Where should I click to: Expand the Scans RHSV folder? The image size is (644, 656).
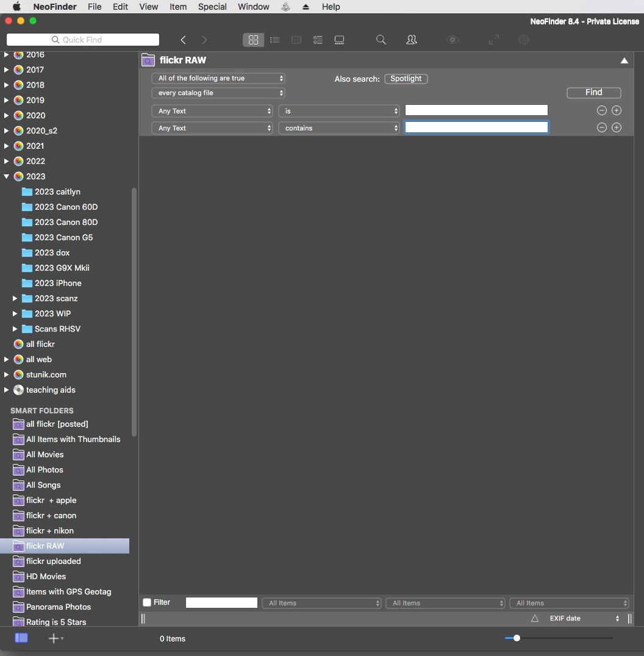click(x=15, y=329)
